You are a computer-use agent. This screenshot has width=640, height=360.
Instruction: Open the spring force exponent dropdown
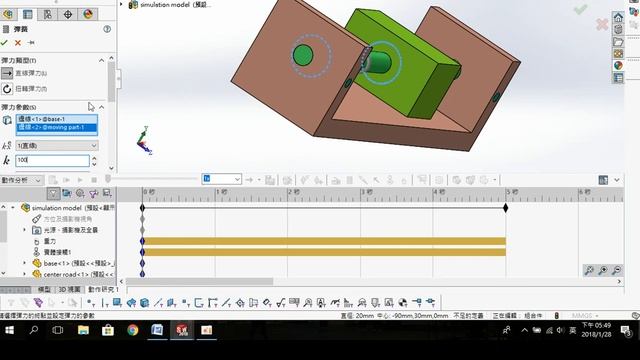click(57, 145)
